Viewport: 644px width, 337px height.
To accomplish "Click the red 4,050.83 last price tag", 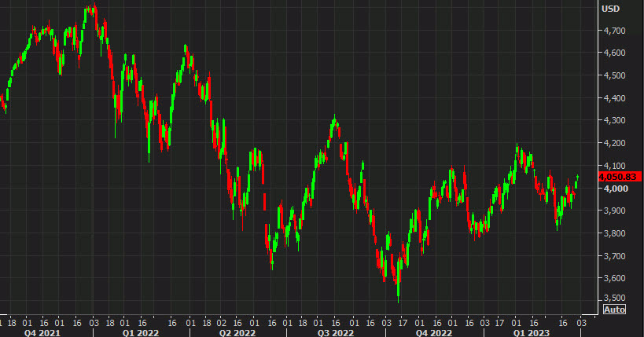I will (x=620, y=177).
